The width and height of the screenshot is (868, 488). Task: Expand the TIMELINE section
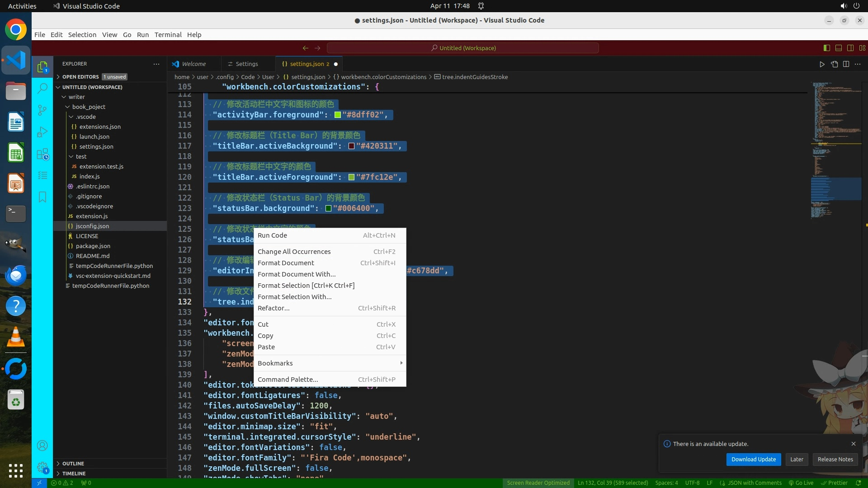[74, 474]
